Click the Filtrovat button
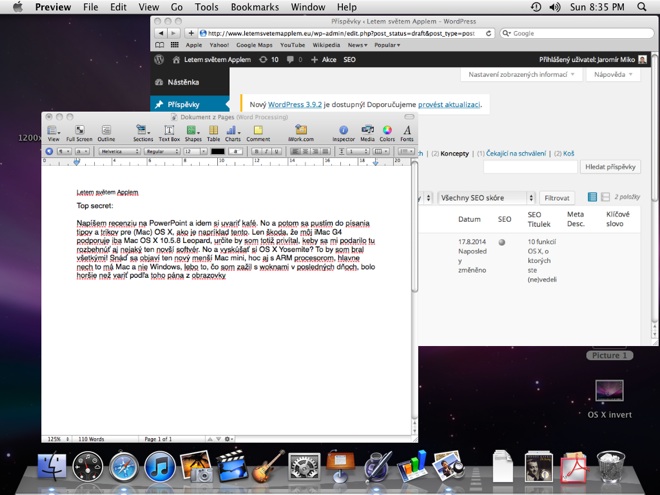 coord(556,197)
